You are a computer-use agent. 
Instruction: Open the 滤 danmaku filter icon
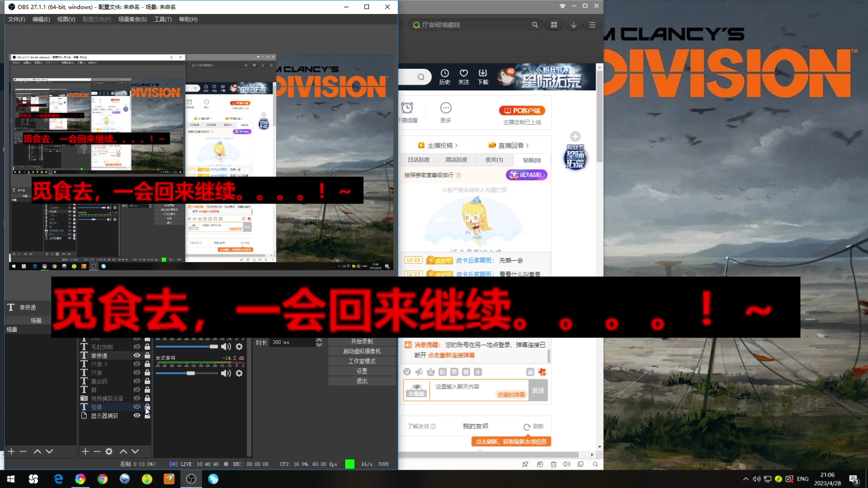530,372
